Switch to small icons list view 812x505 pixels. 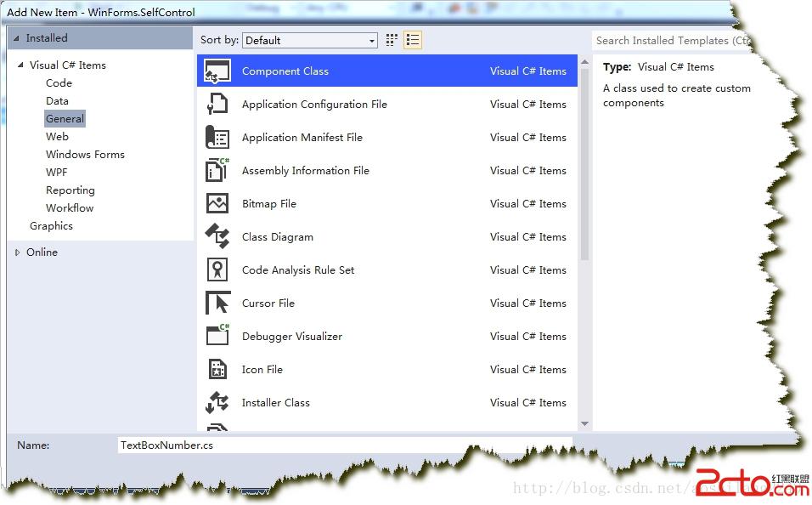[x=413, y=40]
